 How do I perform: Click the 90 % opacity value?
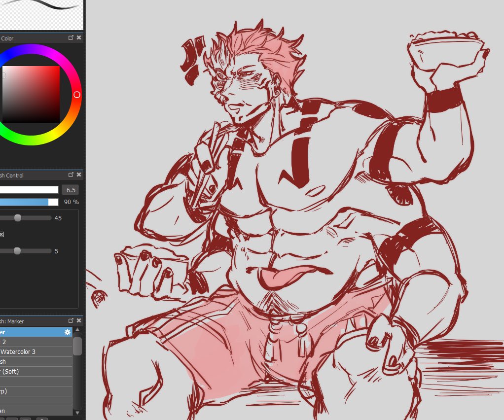(x=71, y=202)
